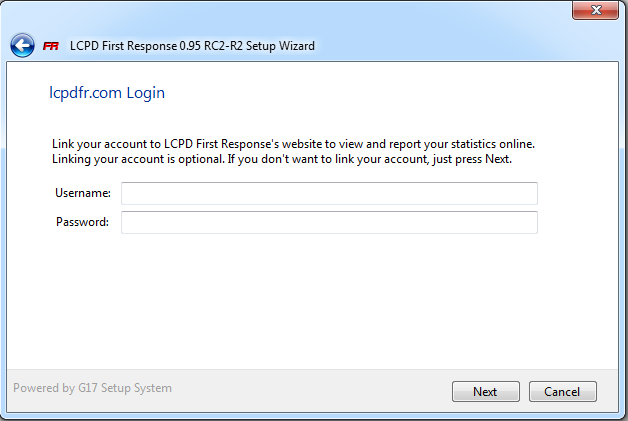
Task: Click the glass border area above the Back arrow
Action: pos(22,14)
